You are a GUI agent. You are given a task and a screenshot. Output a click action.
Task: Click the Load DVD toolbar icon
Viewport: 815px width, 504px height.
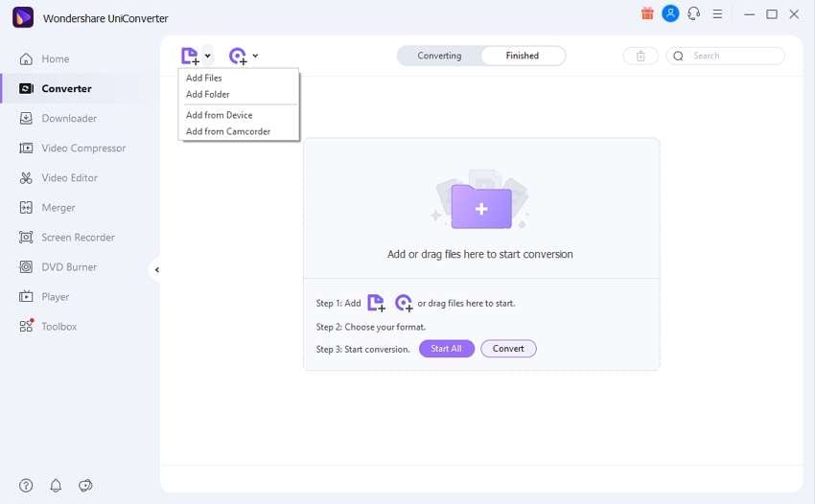pyautogui.click(x=238, y=57)
